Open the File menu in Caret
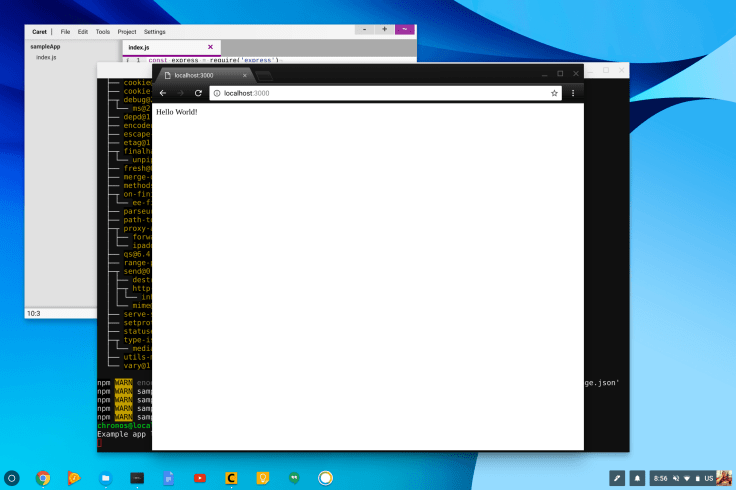The width and height of the screenshot is (736, 490). pyautogui.click(x=65, y=32)
